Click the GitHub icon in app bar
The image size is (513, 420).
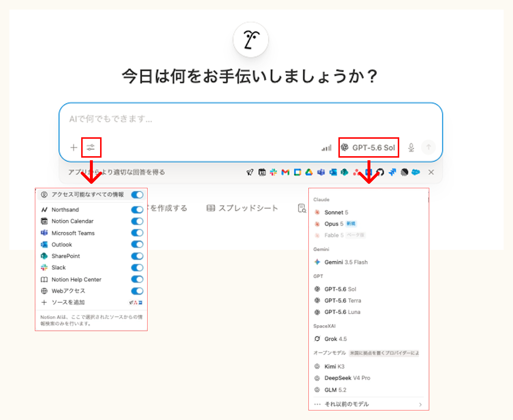[380, 172]
